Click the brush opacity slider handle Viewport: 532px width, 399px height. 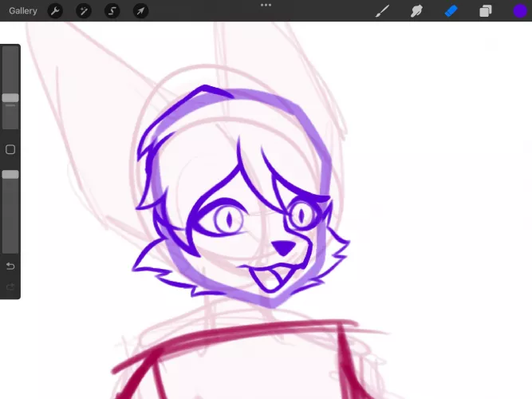click(x=10, y=174)
